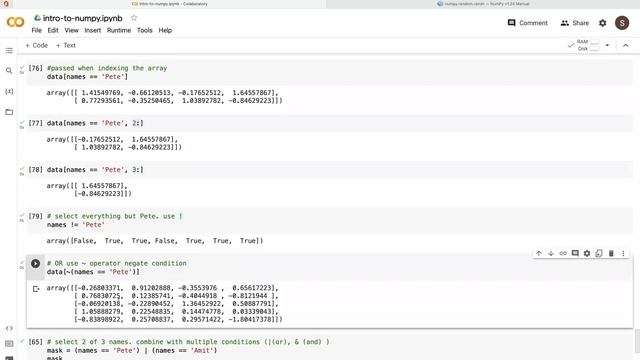Open the Help menu
The height and width of the screenshot is (360, 640).
tap(165, 30)
